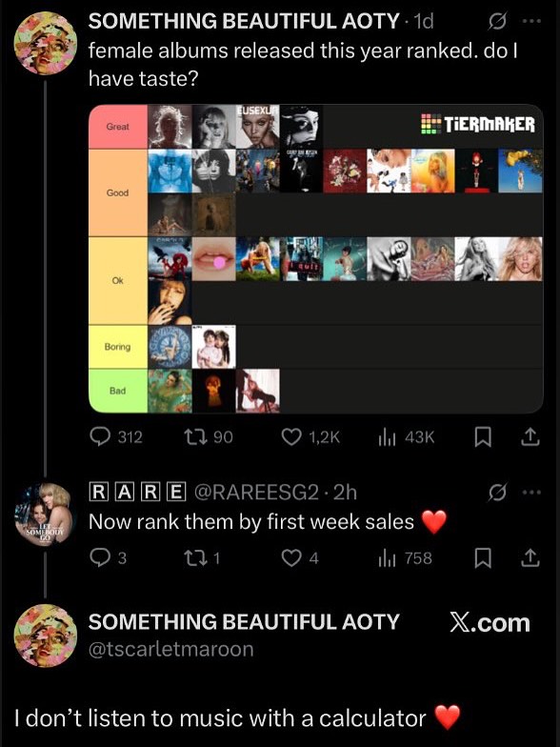Bookmark the tier list tweet
The image size is (560, 747).
[x=483, y=437]
